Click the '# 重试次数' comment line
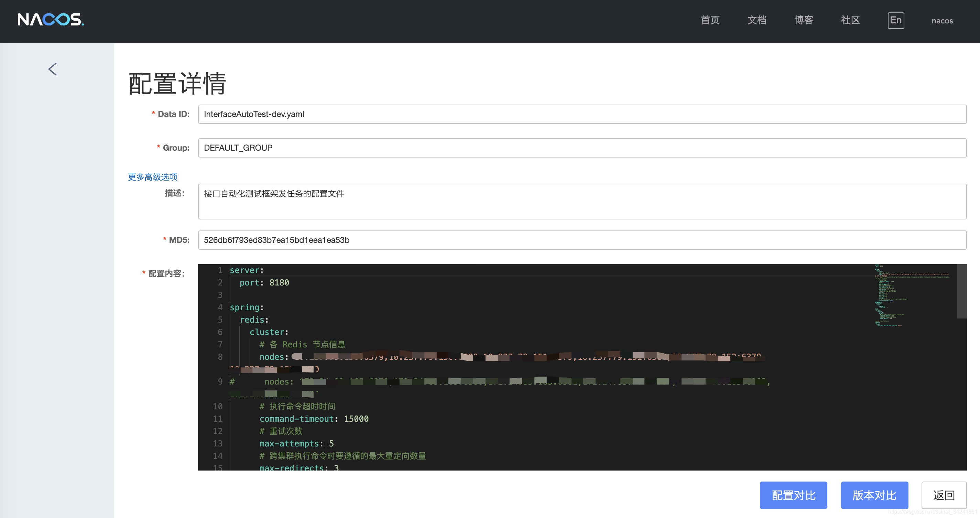The height and width of the screenshot is (518, 980). (281, 431)
